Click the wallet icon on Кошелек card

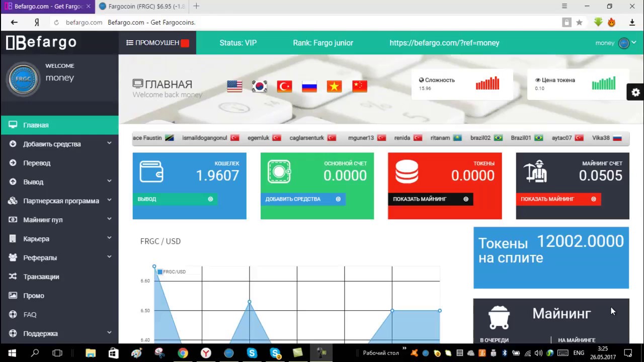tap(151, 171)
